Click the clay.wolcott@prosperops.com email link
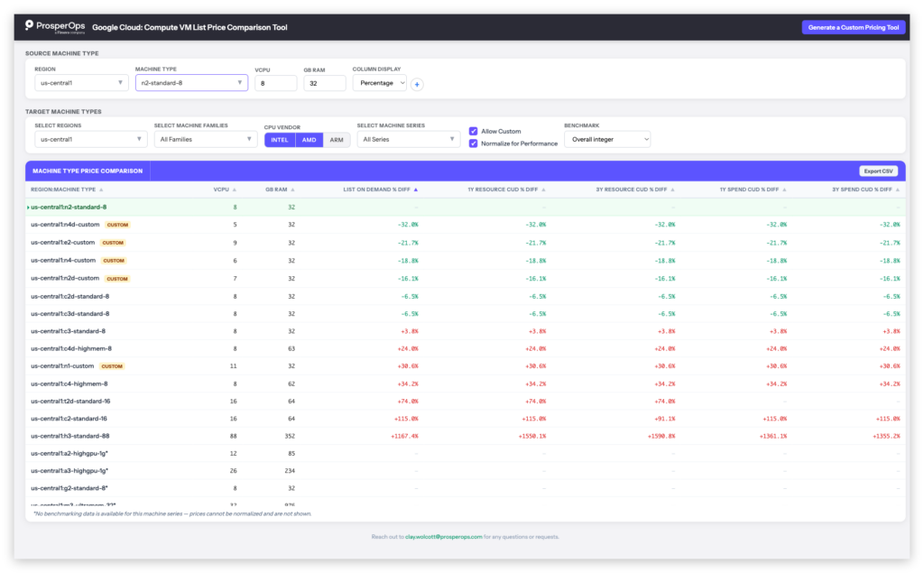924x573 pixels. (444, 537)
